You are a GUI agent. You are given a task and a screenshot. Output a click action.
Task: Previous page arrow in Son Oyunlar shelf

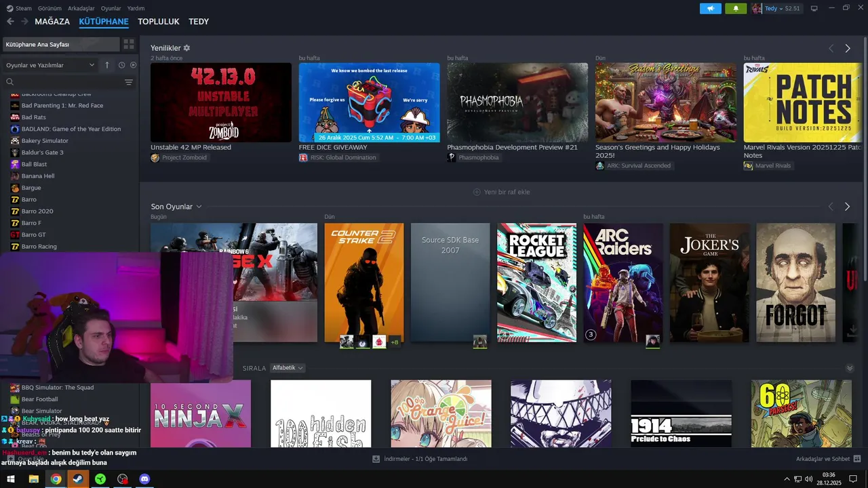click(x=831, y=207)
